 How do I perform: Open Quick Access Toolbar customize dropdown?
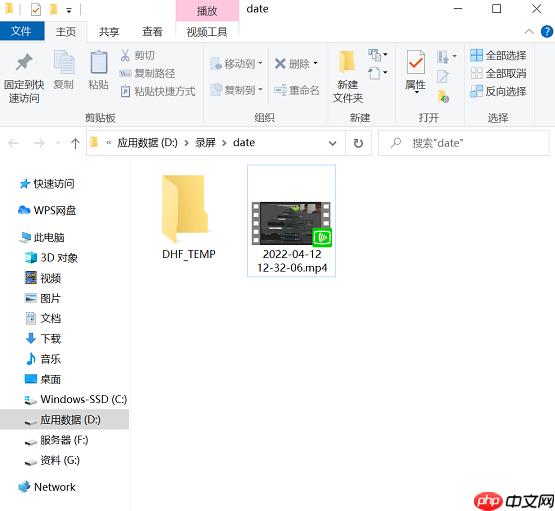pyautogui.click(x=69, y=11)
